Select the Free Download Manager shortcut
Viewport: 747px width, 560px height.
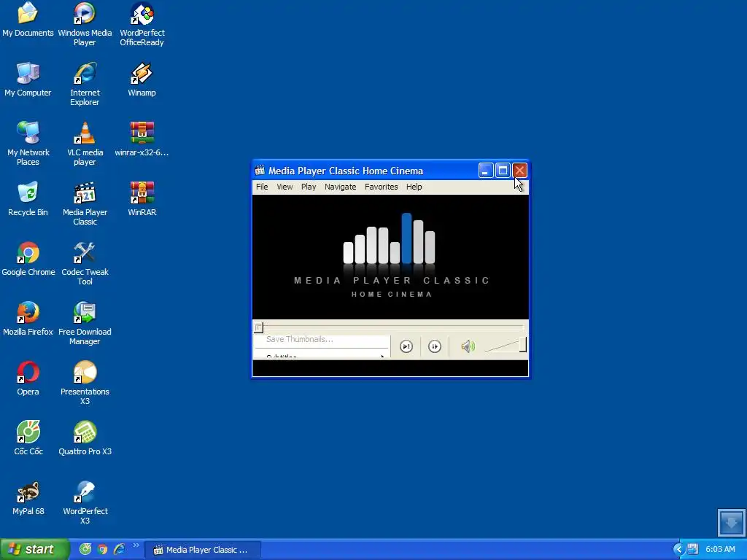point(85,323)
